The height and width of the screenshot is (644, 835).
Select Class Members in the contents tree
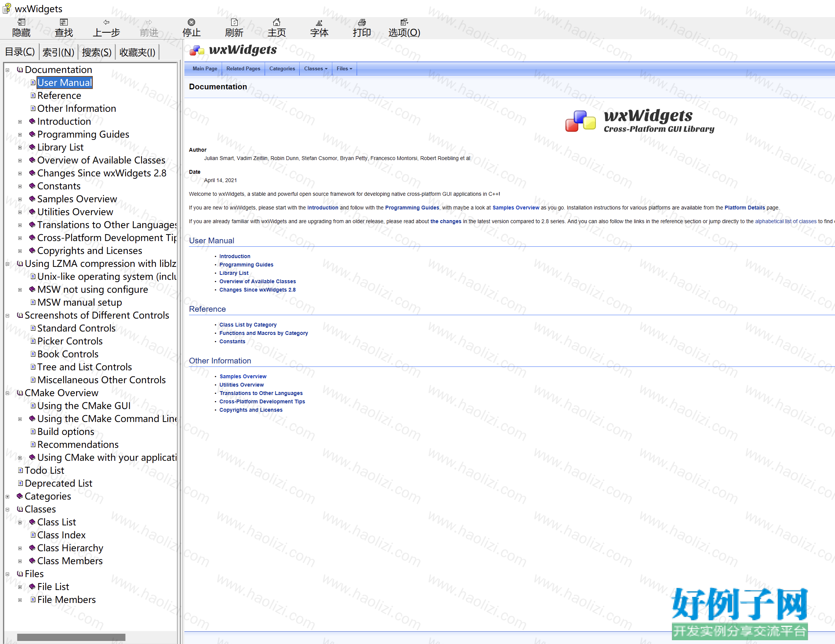click(70, 561)
